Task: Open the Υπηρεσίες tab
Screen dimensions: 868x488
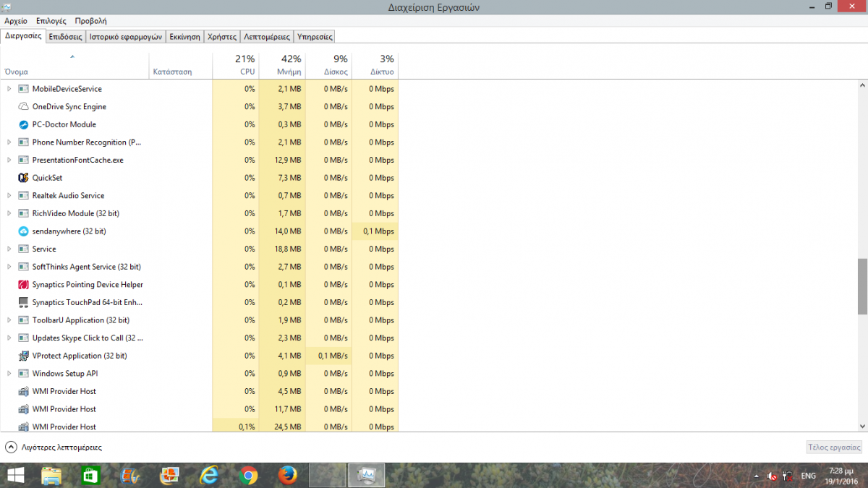Action: 315,36
